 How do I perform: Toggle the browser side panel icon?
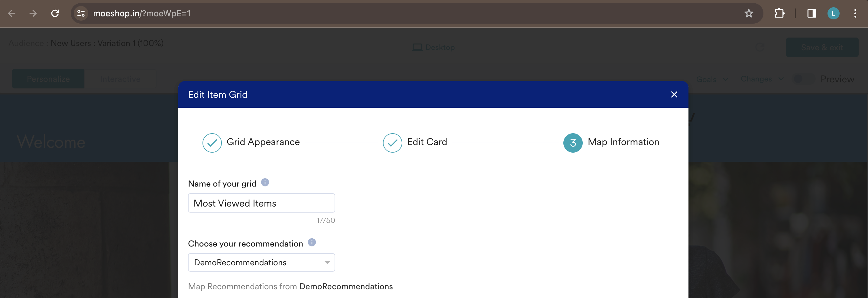[811, 14]
